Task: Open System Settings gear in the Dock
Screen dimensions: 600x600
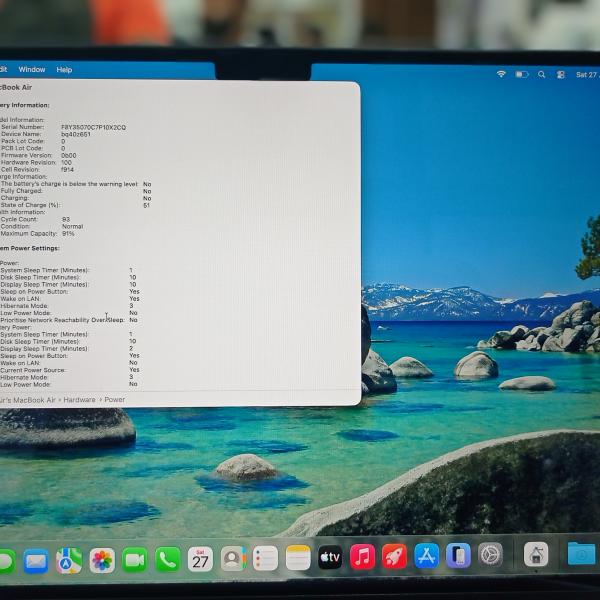Action: (x=490, y=554)
